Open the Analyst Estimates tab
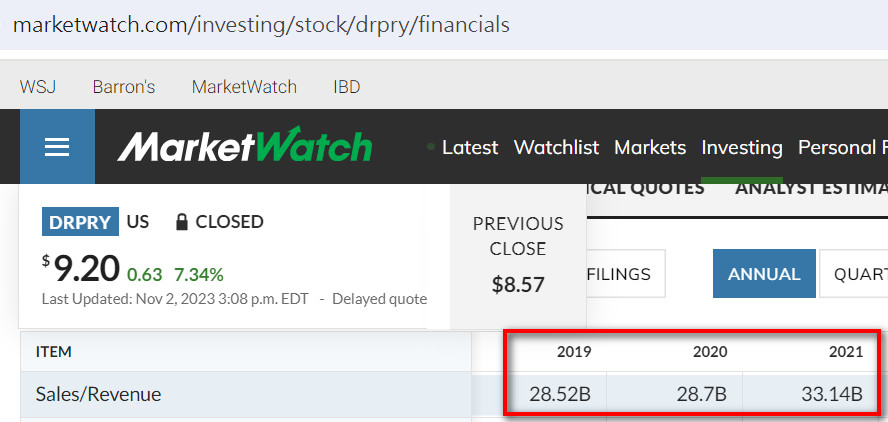888x422 pixels. (811, 189)
